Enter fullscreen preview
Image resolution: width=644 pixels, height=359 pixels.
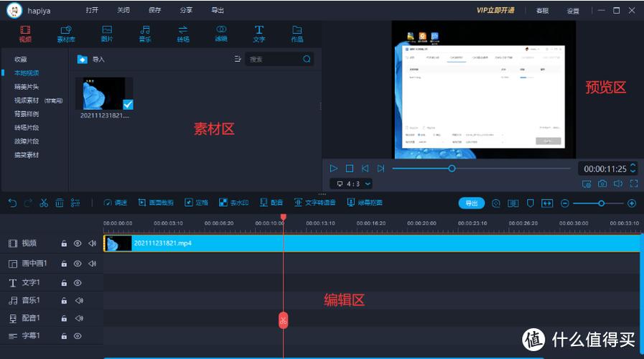point(634,184)
